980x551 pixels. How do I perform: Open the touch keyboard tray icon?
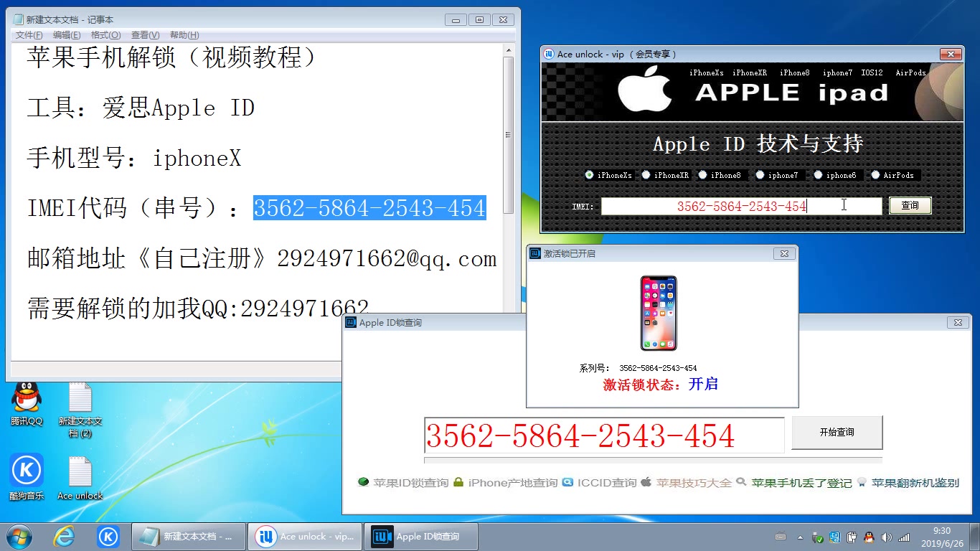pos(781,537)
